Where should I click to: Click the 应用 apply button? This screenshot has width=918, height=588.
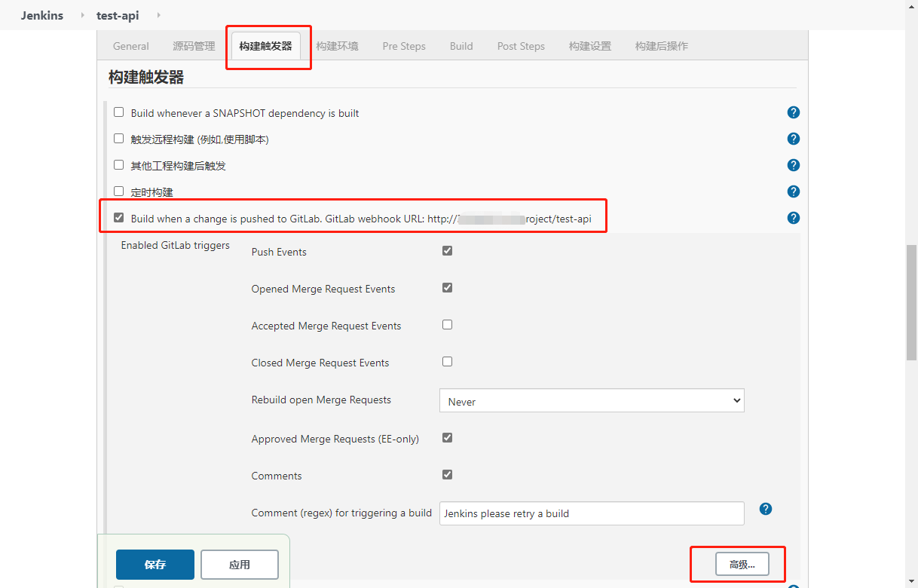pos(240,565)
